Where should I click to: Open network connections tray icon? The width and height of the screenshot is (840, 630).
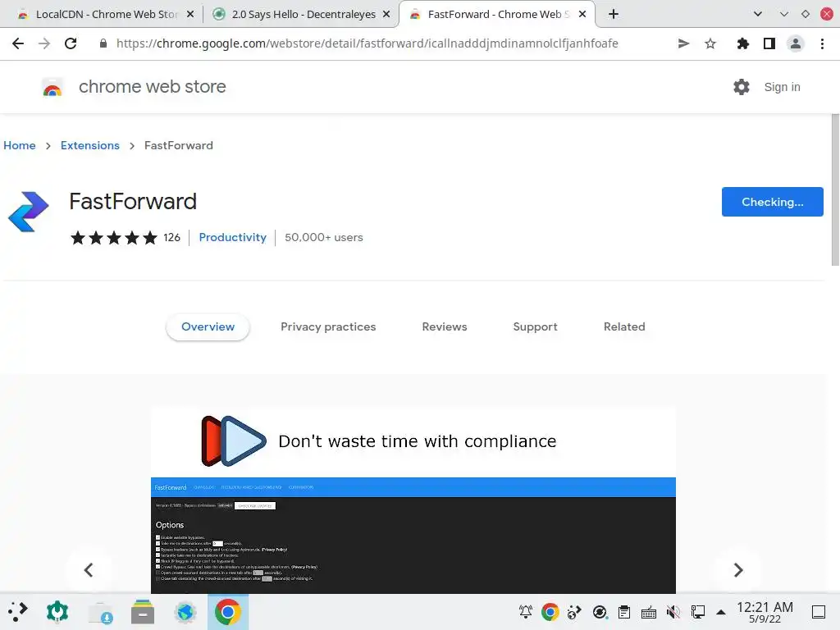[698, 612]
